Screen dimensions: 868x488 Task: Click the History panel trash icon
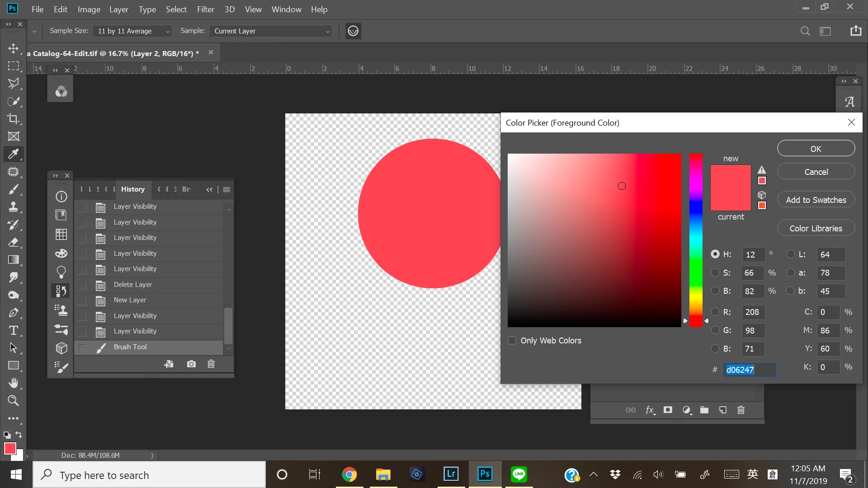click(x=211, y=364)
